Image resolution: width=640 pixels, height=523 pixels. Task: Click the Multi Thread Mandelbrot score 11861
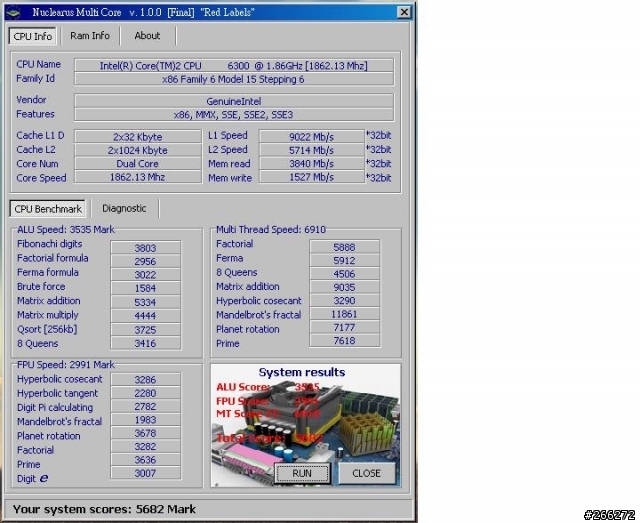(344, 314)
